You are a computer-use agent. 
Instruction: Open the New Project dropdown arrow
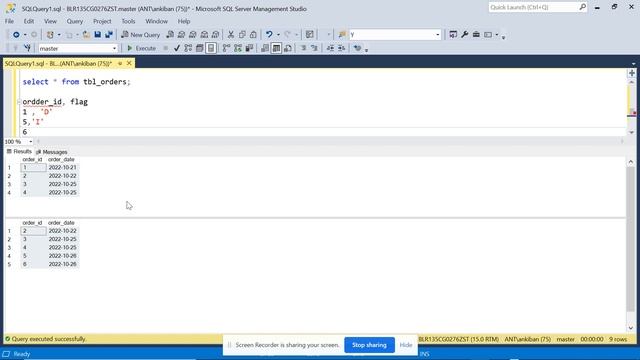[59, 35]
